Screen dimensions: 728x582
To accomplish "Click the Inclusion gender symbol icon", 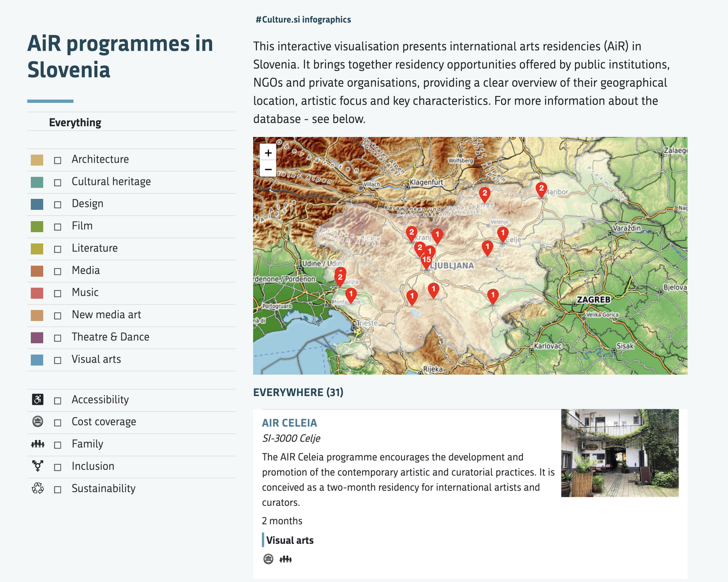I will point(38,466).
